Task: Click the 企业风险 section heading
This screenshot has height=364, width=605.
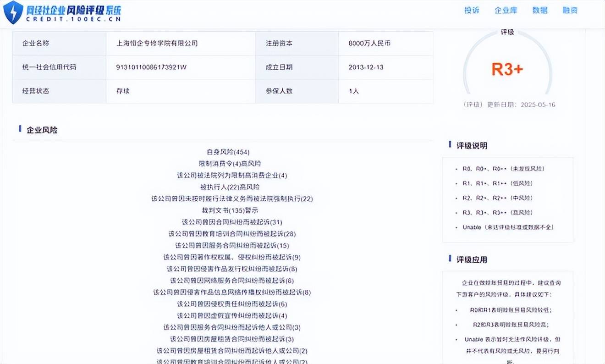Action: (x=42, y=130)
